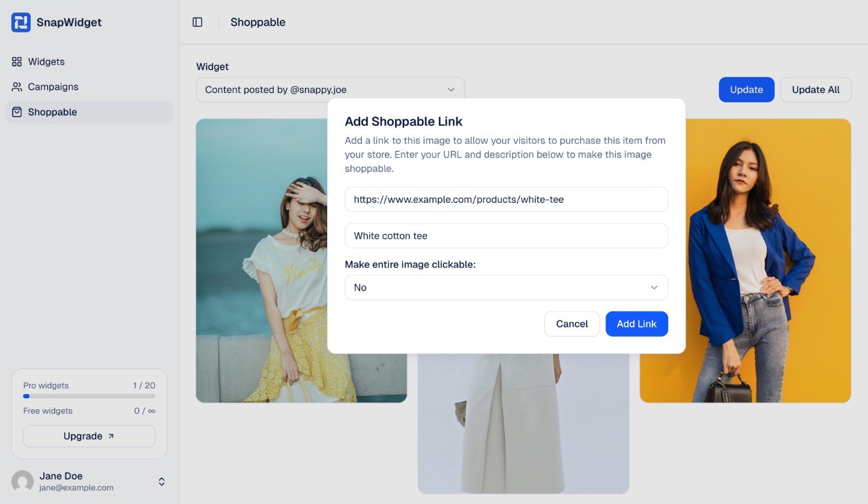Viewport: 868px width, 504px height.
Task: Click the Add Shoppable Link heading
Action: click(x=403, y=121)
